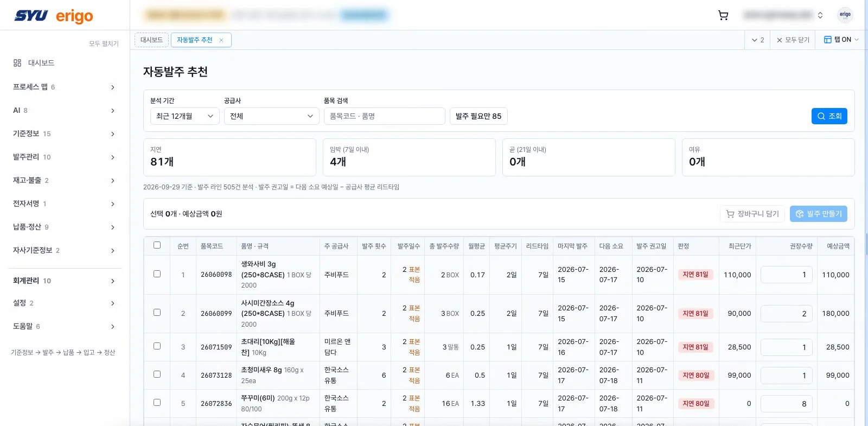Open the 공급사 전체 dropdown
This screenshot has width=868, height=426.
[x=272, y=116]
